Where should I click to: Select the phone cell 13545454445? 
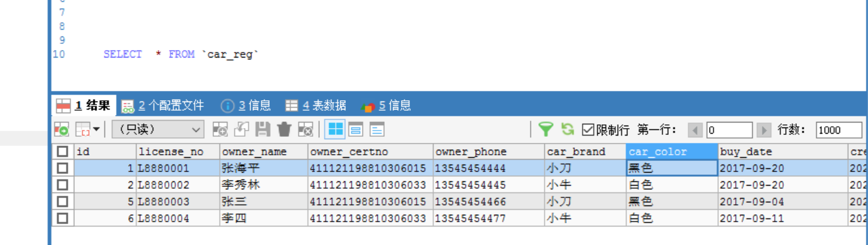[489, 185]
